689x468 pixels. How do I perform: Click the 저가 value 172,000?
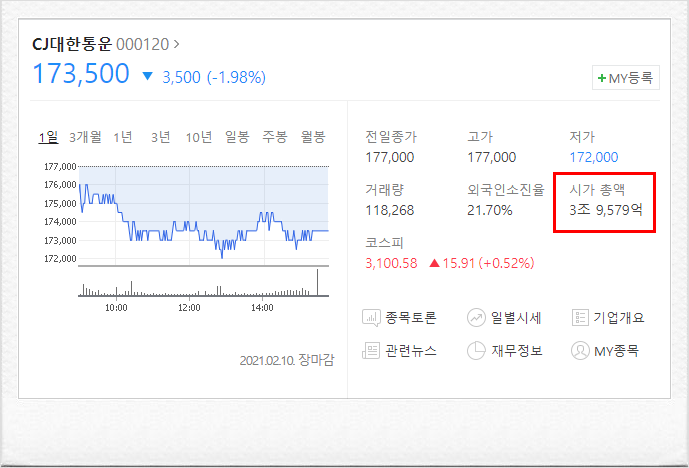594,157
